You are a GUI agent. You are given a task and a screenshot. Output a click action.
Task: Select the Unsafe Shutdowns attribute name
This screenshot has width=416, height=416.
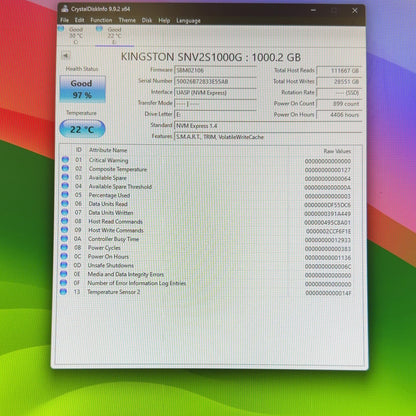point(111,265)
